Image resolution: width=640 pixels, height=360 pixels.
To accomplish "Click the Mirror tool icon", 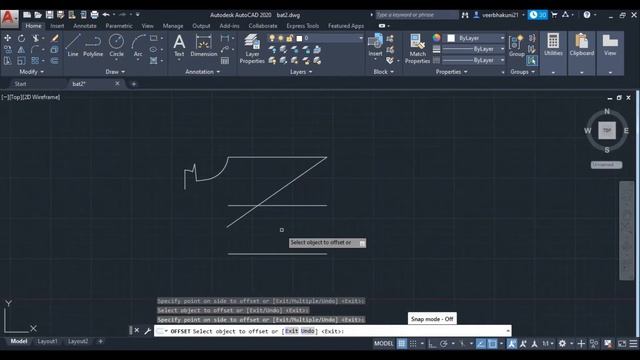I will 21,49.
